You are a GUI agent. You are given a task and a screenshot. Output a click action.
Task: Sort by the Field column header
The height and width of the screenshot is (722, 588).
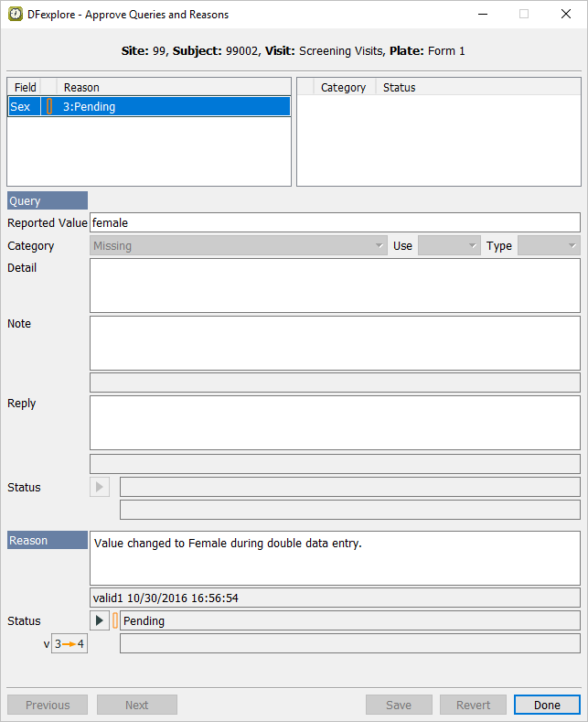click(25, 87)
